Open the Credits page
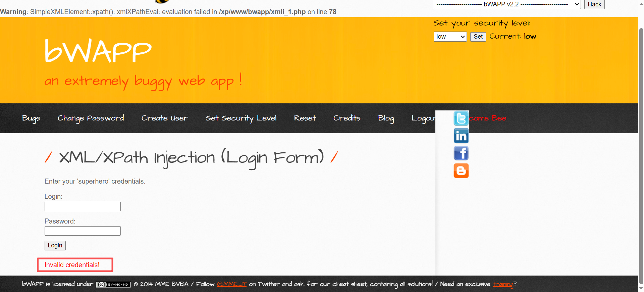 point(347,118)
